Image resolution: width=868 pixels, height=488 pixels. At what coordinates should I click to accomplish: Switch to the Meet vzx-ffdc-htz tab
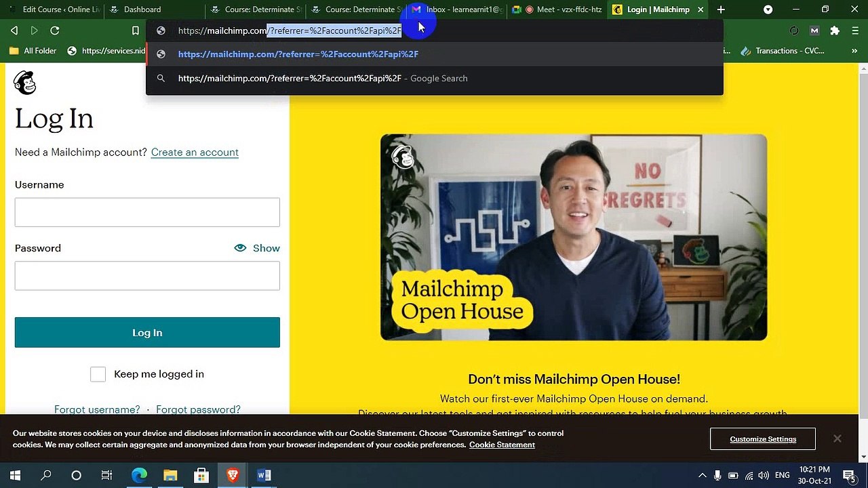coord(557,9)
